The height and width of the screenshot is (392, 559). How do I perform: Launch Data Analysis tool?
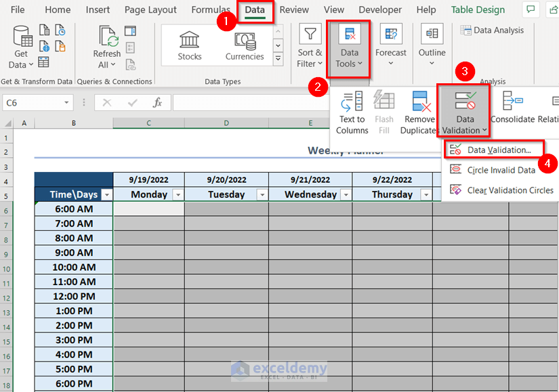click(x=492, y=30)
